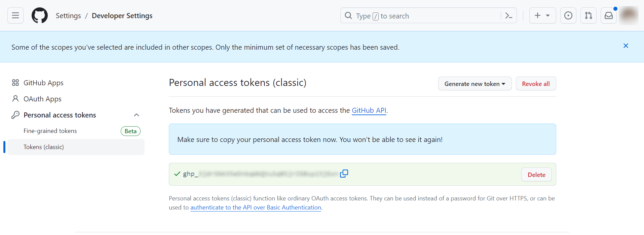The width and height of the screenshot is (644, 235).
Task: Focus the Type / to search field
Action: click(x=420, y=16)
